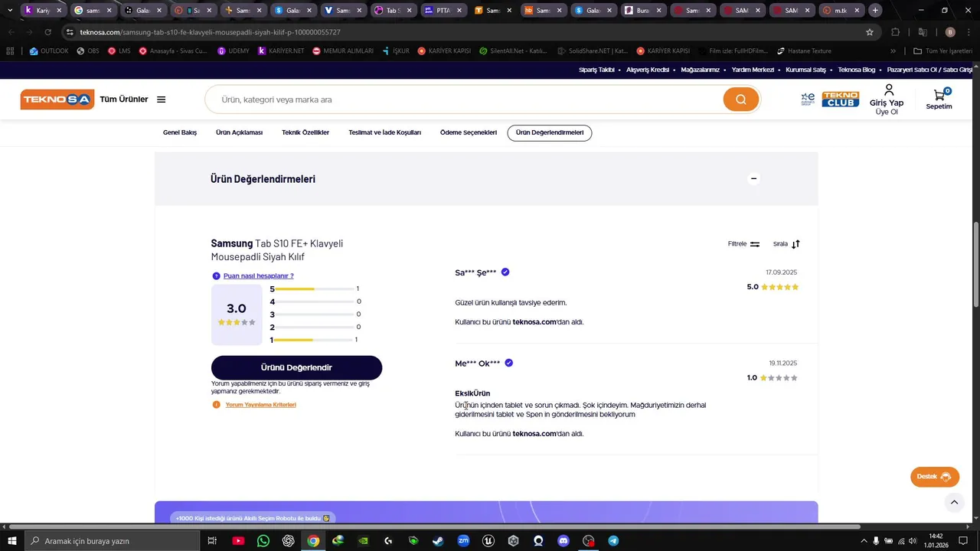Click the Ürünü Değerlendir button

click(296, 367)
